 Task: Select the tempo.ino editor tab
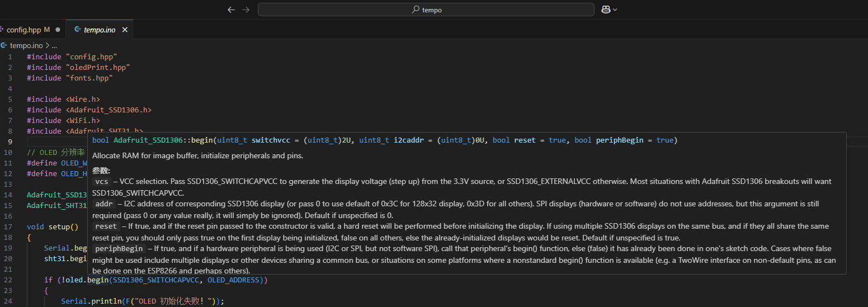click(x=99, y=30)
